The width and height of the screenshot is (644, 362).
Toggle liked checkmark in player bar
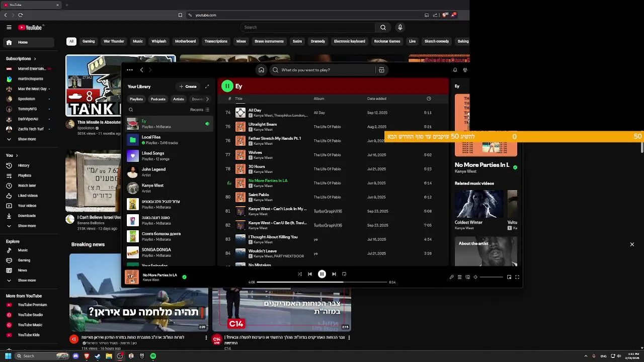point(184,277)
